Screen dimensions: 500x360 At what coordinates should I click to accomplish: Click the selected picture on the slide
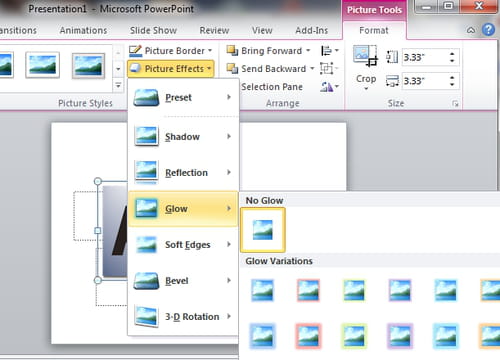click(115, 231)
